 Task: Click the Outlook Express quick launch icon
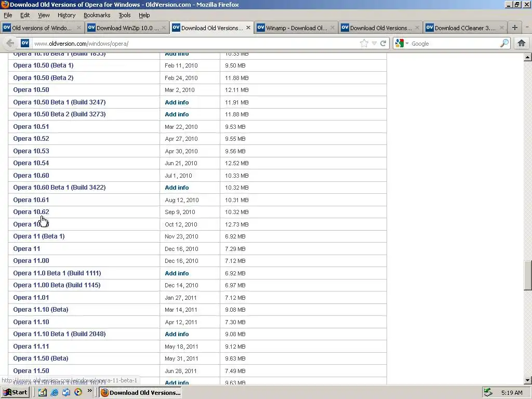(66, 393)
